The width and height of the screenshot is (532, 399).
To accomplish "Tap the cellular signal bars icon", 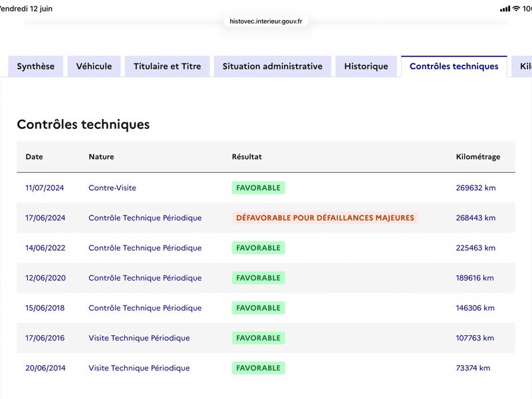I will tap(505, 9).
